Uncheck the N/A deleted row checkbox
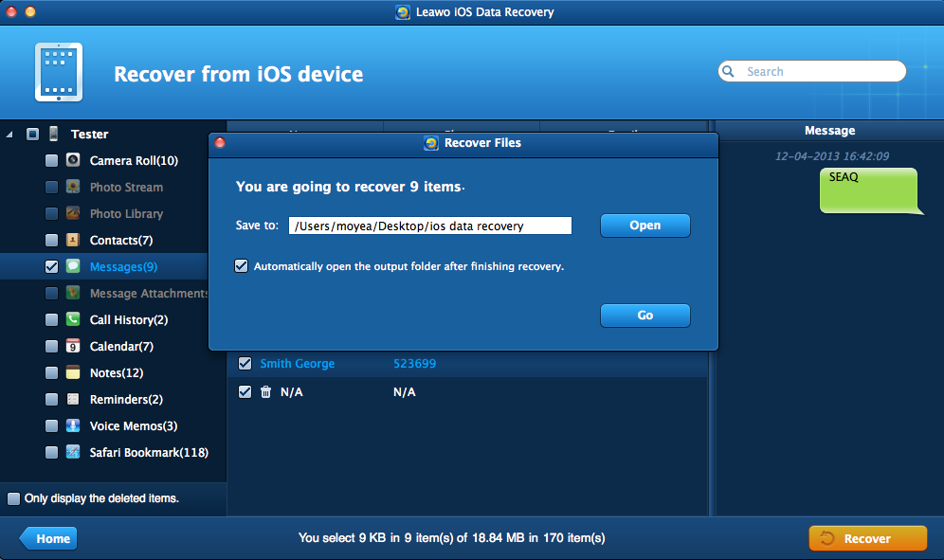The width and height of the screenshot is (944, 560). click(245, 392)
